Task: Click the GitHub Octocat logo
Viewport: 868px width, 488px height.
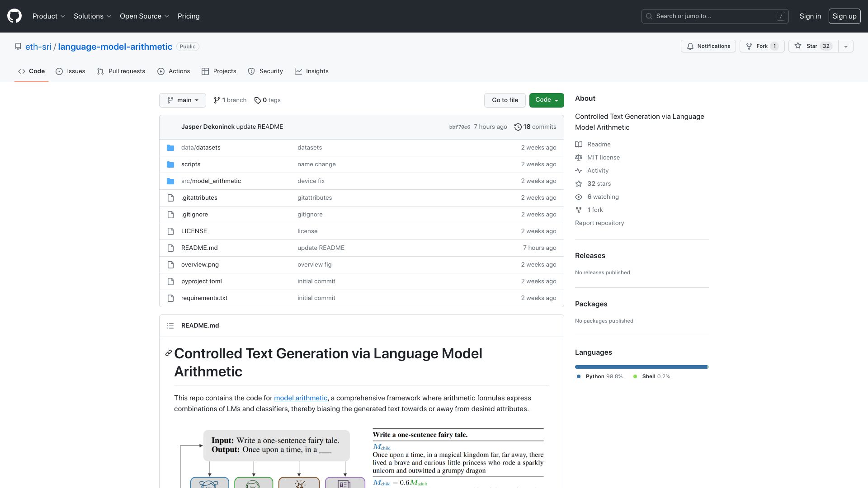Action: click(x=14, y=16)
